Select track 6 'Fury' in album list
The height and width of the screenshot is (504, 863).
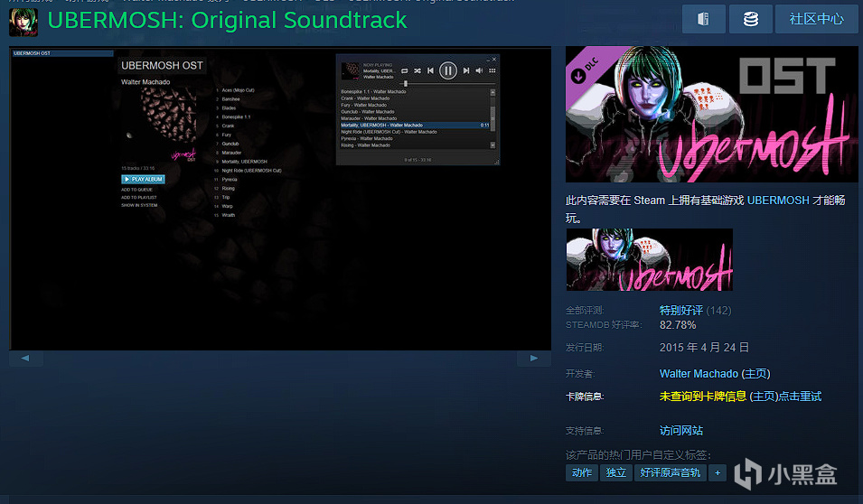point(226,135)
